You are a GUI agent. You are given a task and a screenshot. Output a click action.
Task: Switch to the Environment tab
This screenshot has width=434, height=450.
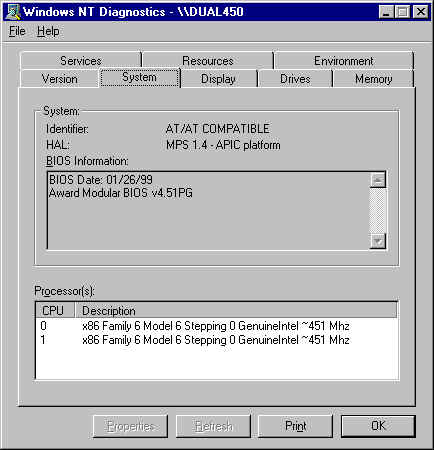coord(343,60)
